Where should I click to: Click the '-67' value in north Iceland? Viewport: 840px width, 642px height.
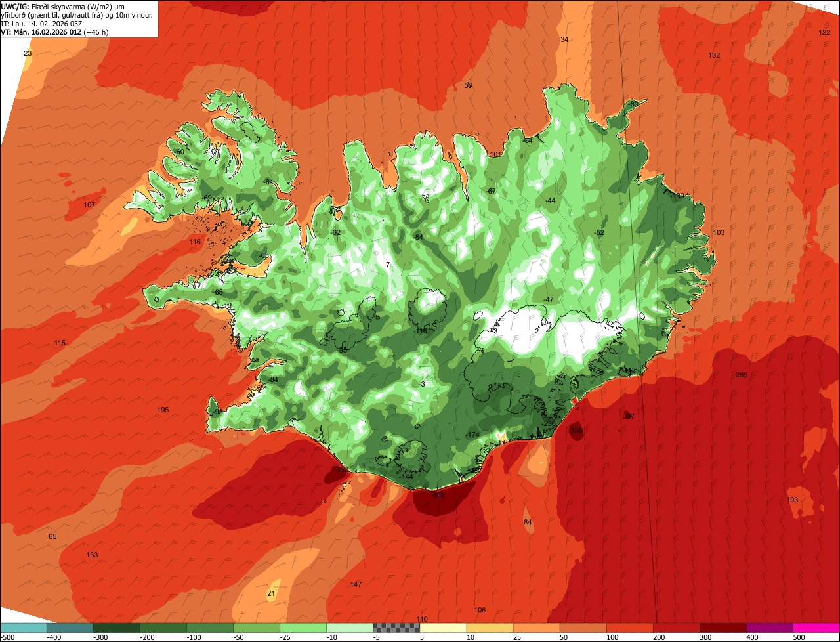pos(490,191)
